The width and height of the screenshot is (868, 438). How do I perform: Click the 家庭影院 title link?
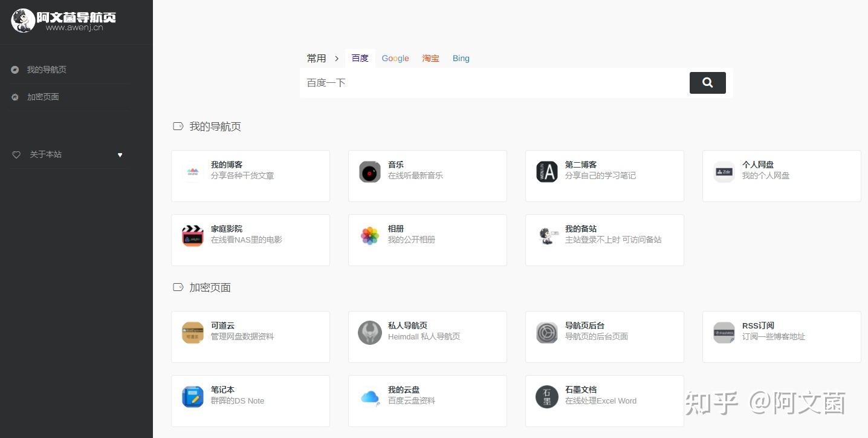click(x=227, y=229)
